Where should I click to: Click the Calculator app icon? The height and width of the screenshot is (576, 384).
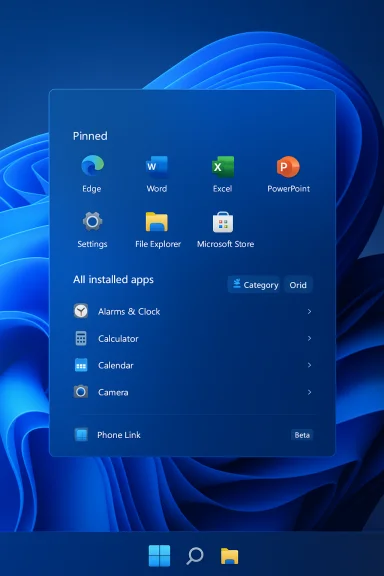81,338
